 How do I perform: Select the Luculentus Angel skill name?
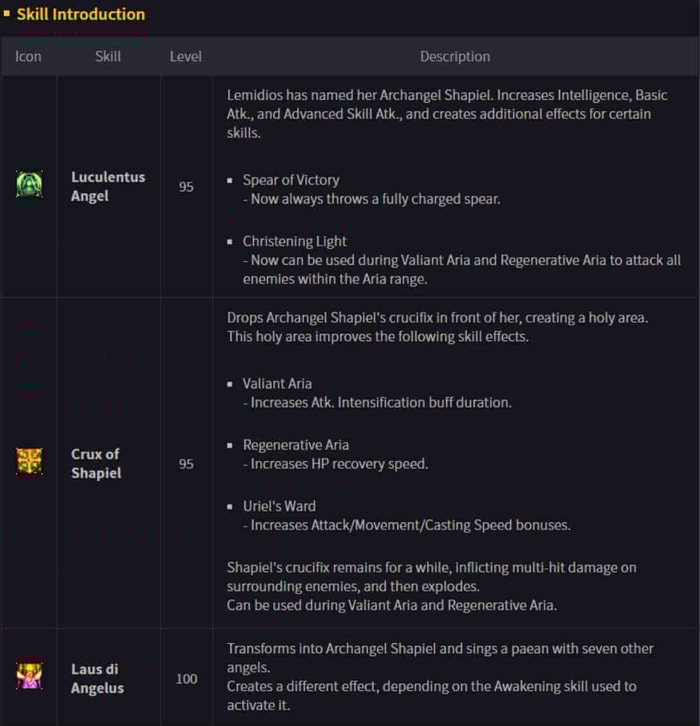point(108,186)
